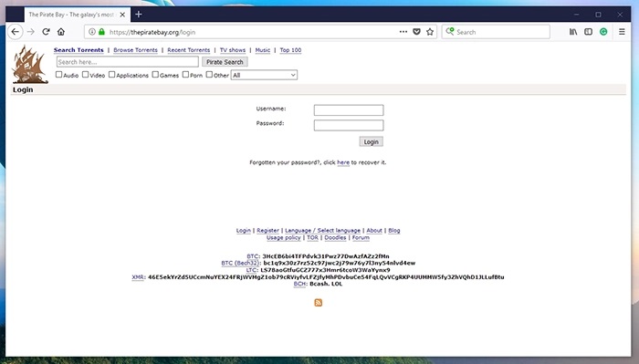Image resolution: width=639 pixels, height=364 pixels.
Task: Focus the browser Search box
Action: coord(496,32)
